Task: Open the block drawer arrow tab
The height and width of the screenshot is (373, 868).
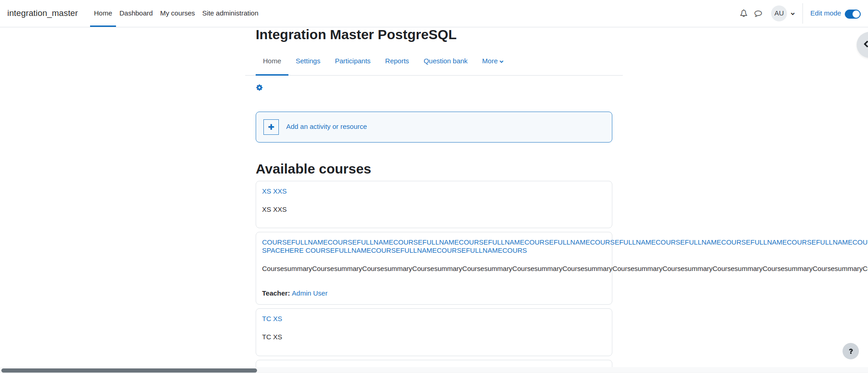Action: pyautogui.click(x=863, y=44)
